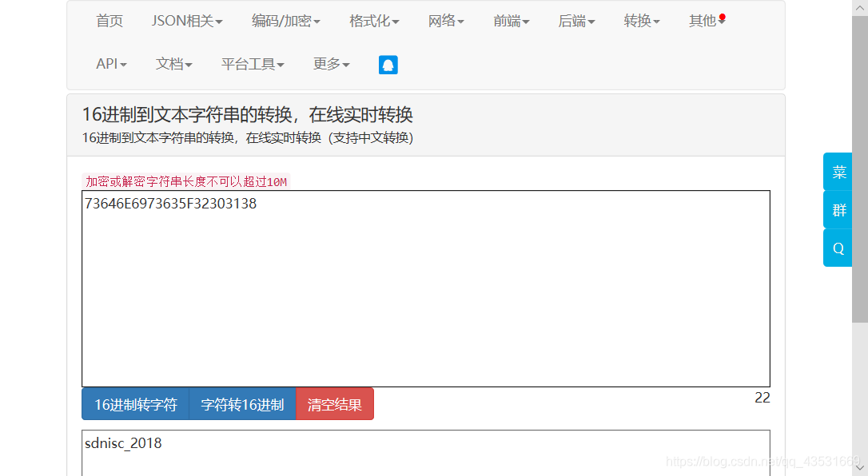Click the 16进制转字符 button
The width and height of the screenshot is (868, 476).
click(x=136, y=404)
